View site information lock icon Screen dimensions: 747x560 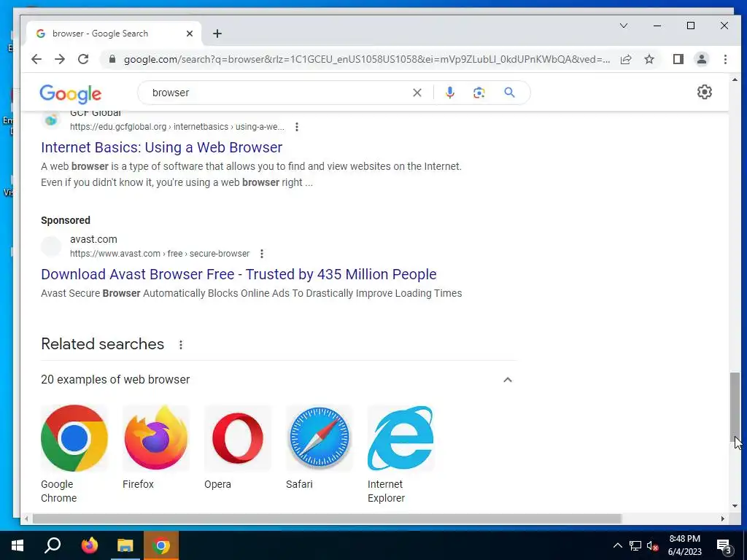[x=112, y=59]
